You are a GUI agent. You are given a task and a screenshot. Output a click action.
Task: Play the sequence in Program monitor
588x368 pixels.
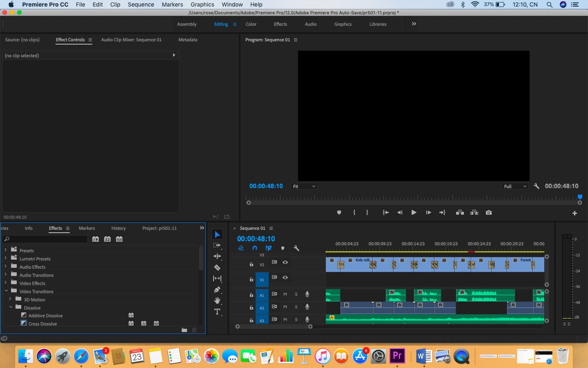414,213
